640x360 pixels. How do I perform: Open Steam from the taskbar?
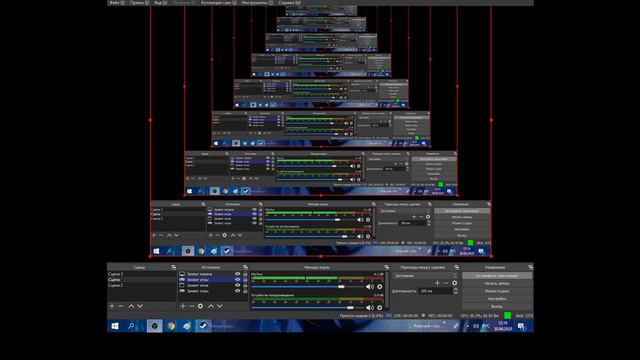click(203, 326)
